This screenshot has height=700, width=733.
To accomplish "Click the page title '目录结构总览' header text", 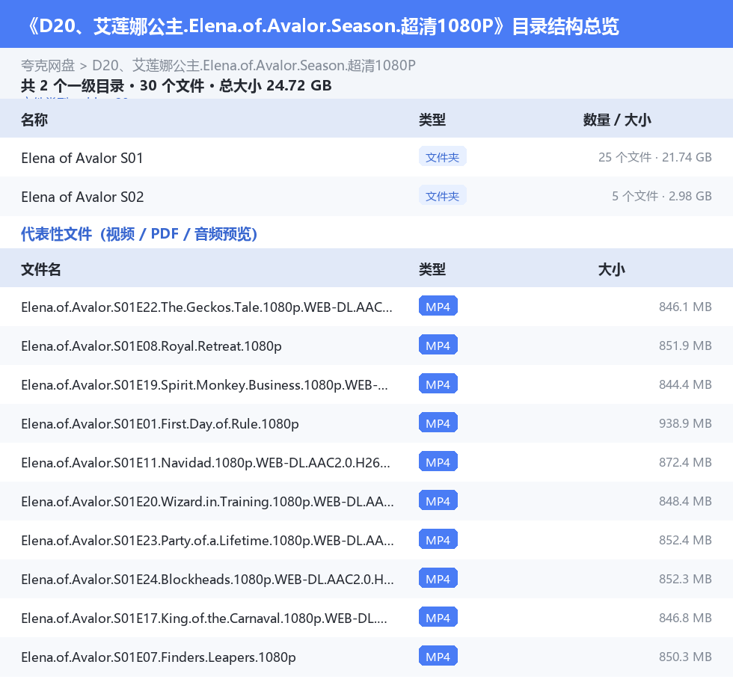I will point(565,26).
